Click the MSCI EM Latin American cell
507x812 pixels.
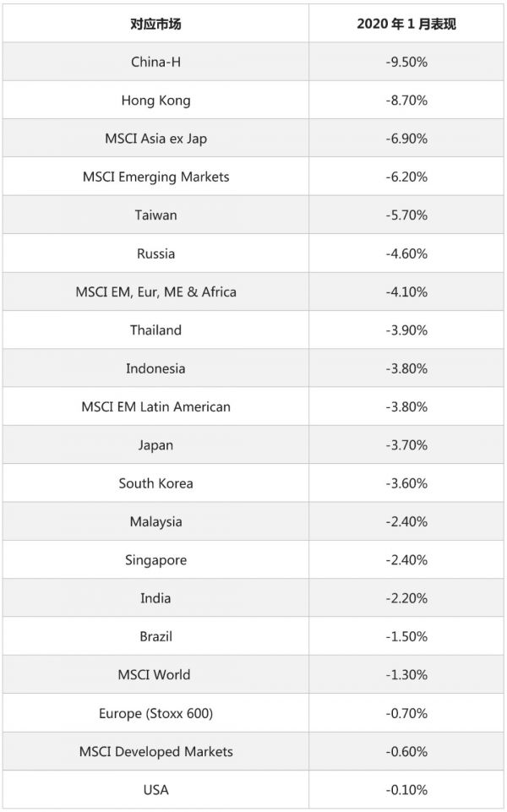[x=155, y=406]
